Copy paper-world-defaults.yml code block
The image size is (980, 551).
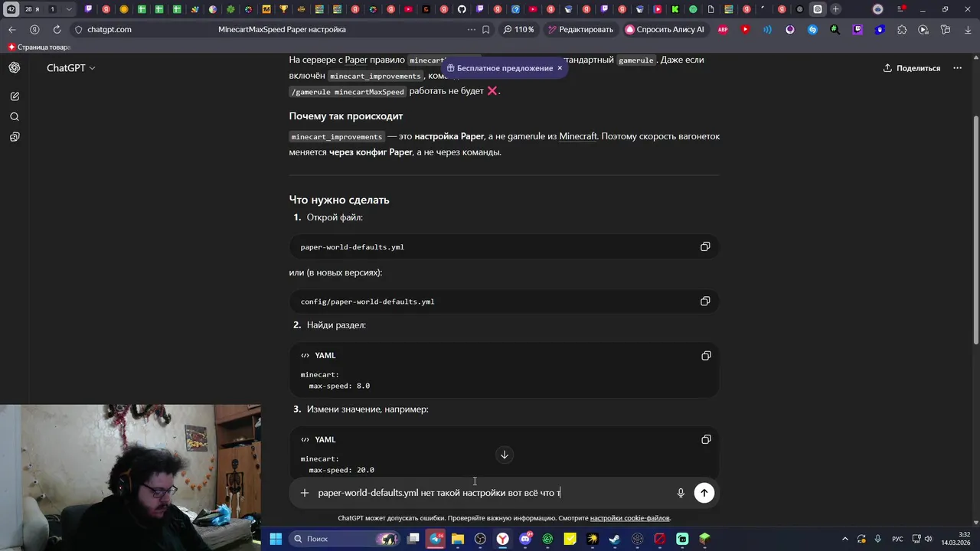click(705, 246)
